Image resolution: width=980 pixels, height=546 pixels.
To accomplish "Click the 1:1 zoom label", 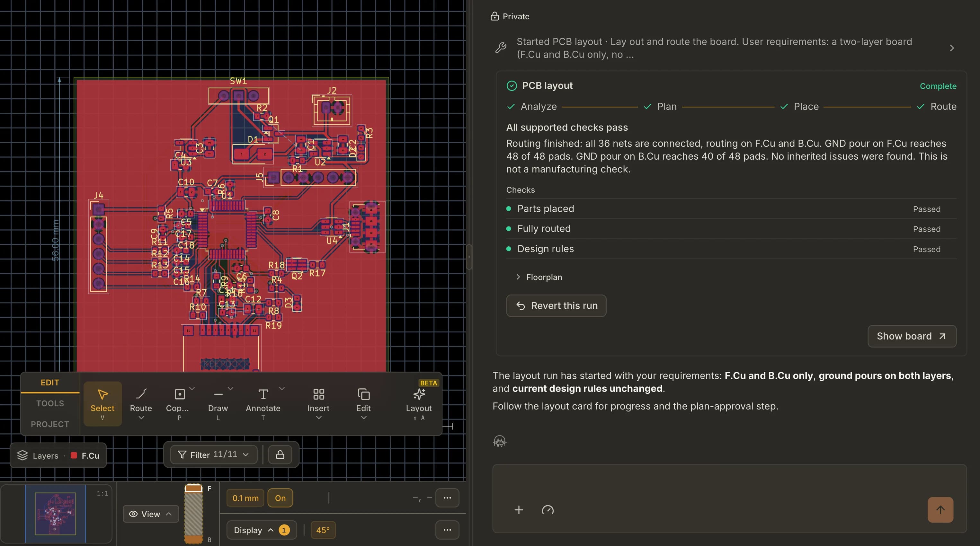I will tap(102, 493).
